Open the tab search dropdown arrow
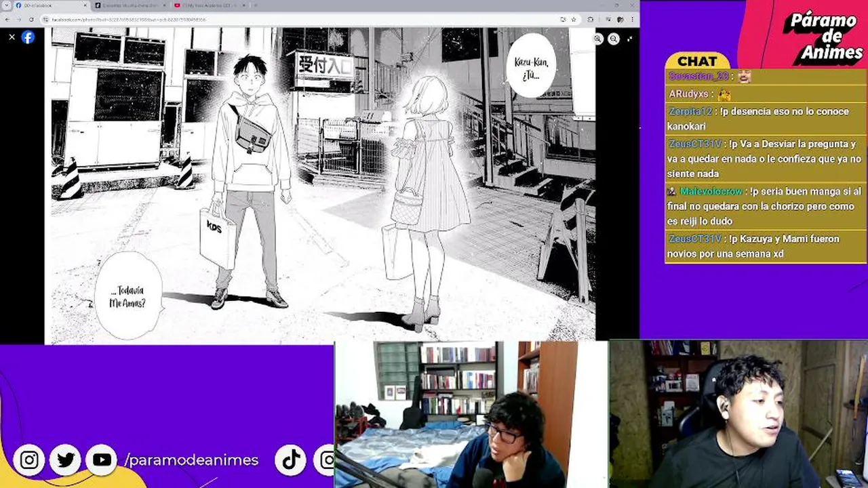The height and width of the screenshot is (488, 868). point(6,5)
